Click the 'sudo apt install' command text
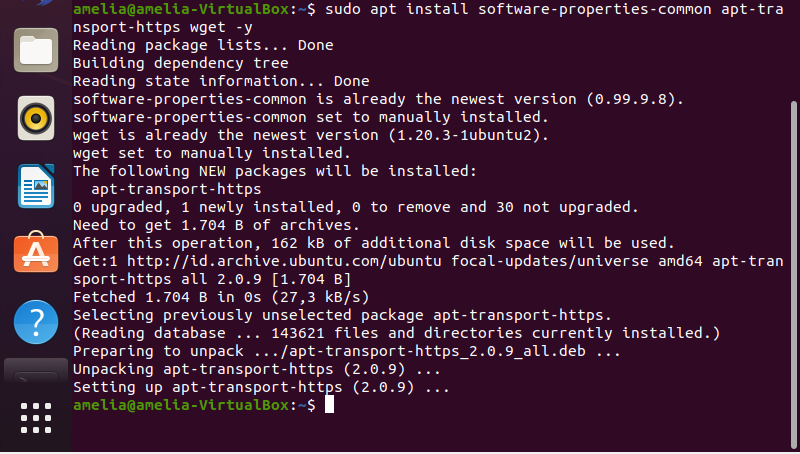This screenshot has height=454, width=800. click(396, 9)
